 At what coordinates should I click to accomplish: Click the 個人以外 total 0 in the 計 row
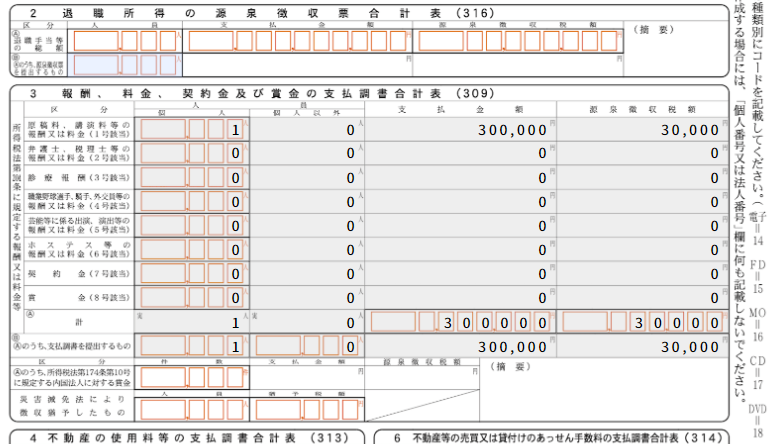(x=350, y=323)
